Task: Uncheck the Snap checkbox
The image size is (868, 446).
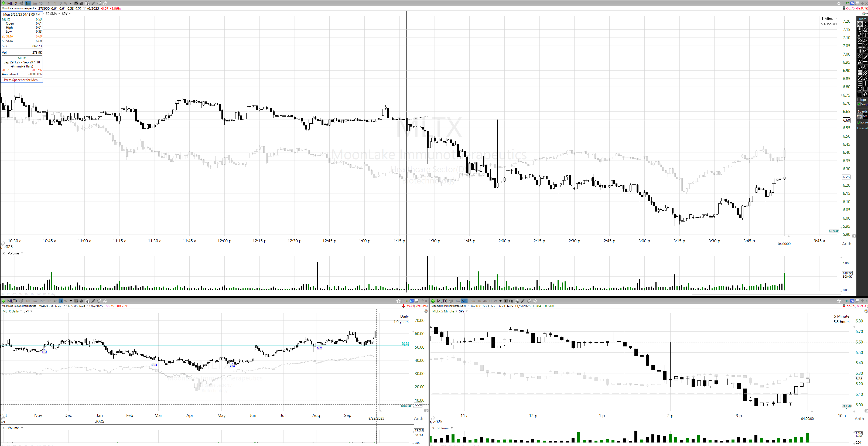Action: [859, 104]
